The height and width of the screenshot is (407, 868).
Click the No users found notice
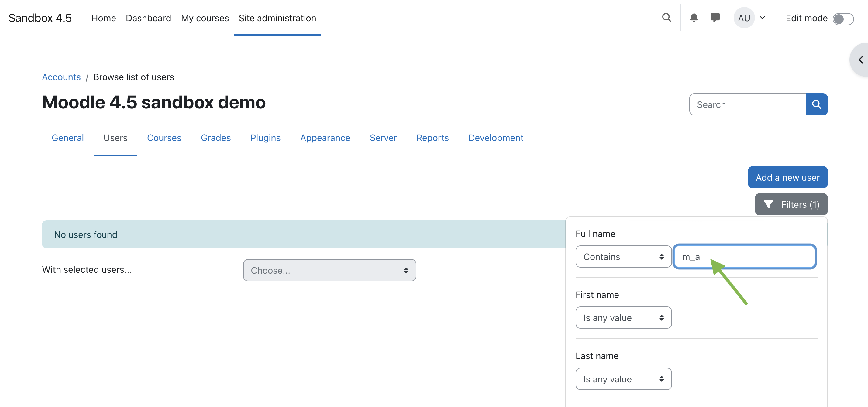(x=304, y=234)
